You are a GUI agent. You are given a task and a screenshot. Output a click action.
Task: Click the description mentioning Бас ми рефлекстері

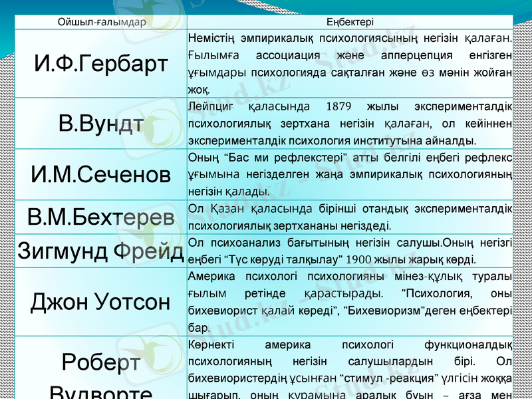346,175
